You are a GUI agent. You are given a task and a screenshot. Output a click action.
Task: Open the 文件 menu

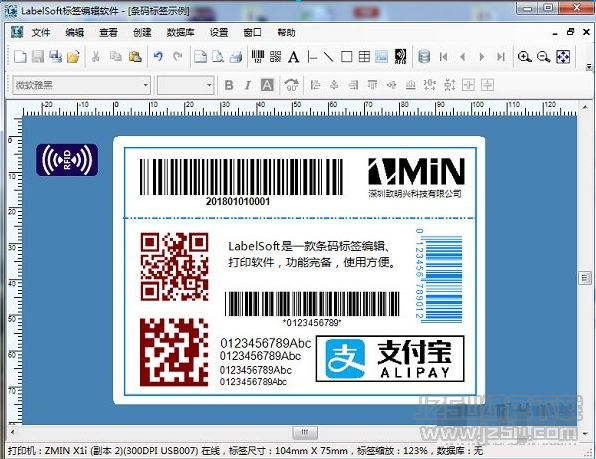(41, 33)
